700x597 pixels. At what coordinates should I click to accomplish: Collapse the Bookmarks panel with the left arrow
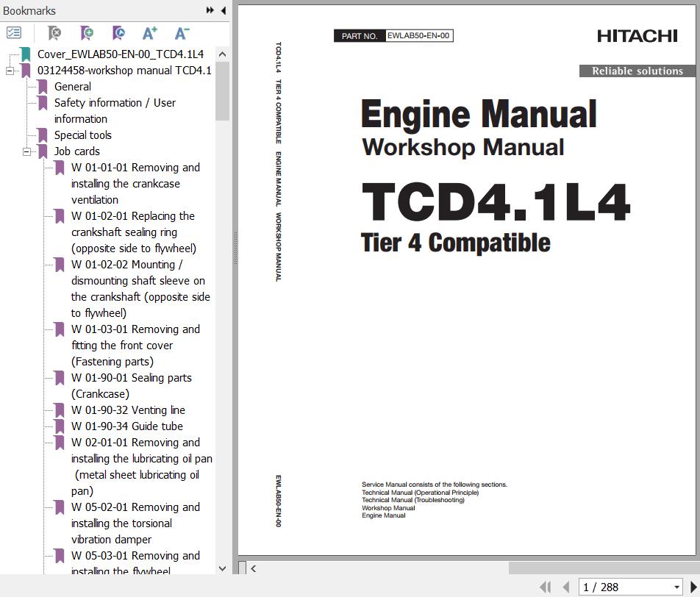[x=224, y=10]
